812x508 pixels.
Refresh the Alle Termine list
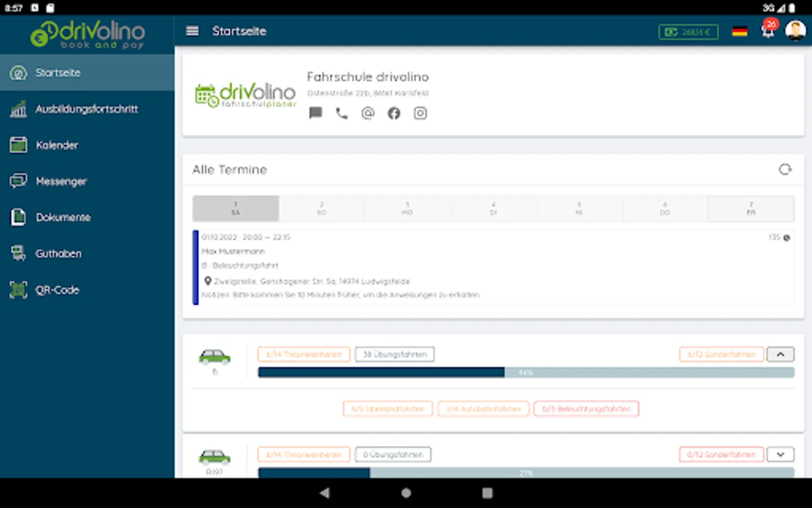click(785, 169)
